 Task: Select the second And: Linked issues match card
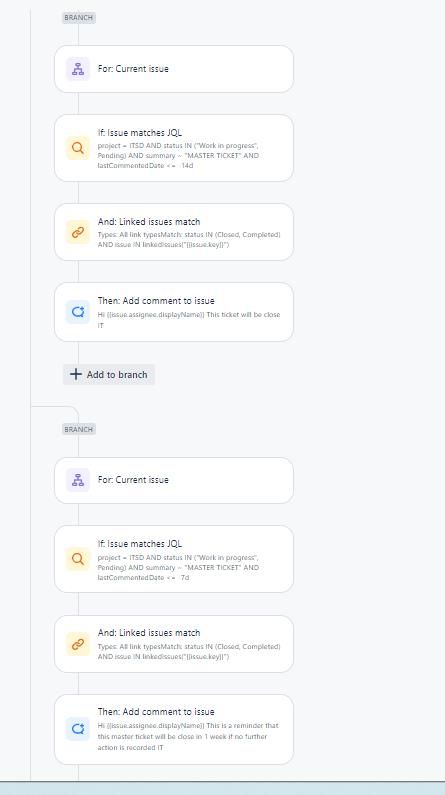tap(174, 644)
